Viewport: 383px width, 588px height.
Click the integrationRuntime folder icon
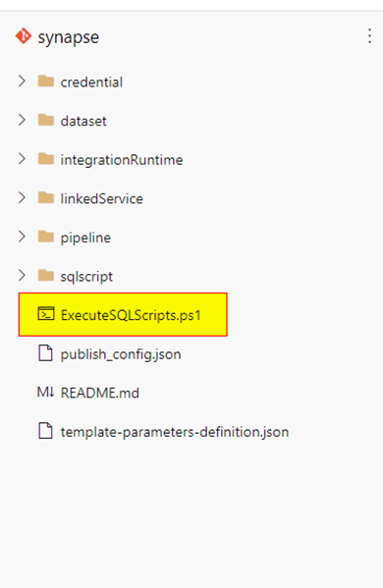[46, 159]
